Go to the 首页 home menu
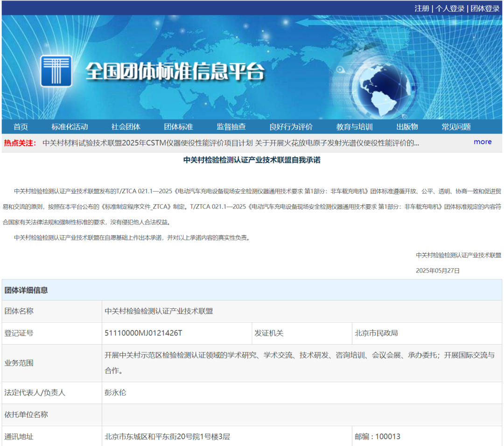This screenshot has width=504, height=446. pos(21,127)
